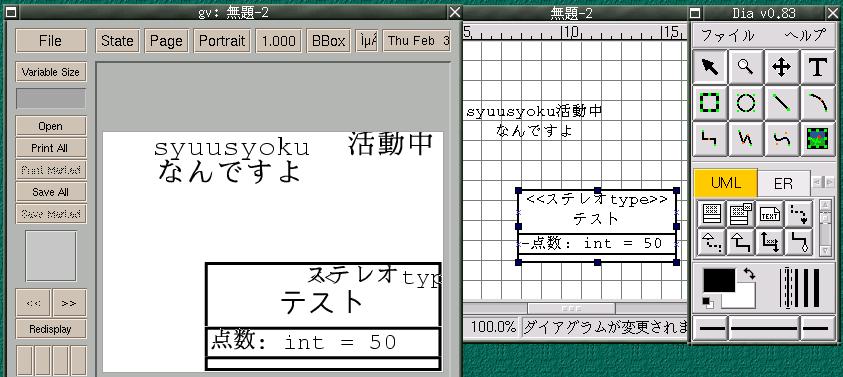Pick the UML Class object icon
This screenshot has width=843, height=377.
coord(712,214)
